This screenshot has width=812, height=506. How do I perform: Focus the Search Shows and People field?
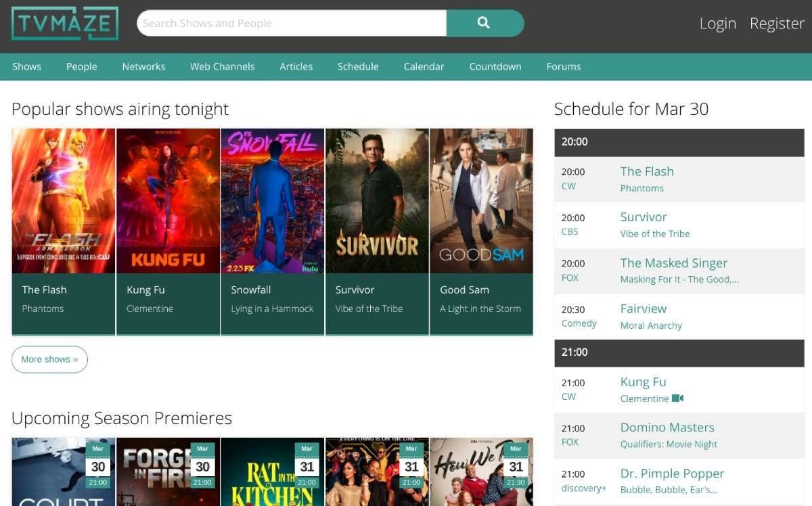click(x=292, y=23)
